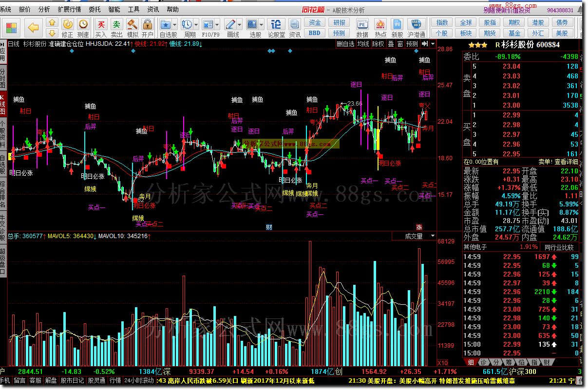Toggle the 叠 overlay option
The height and width of the screenshot is (390, 588).
click(390, 44)
